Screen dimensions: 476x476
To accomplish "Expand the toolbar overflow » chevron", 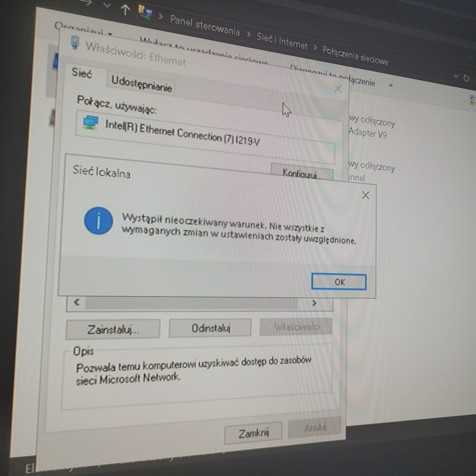I will point(391,85).
